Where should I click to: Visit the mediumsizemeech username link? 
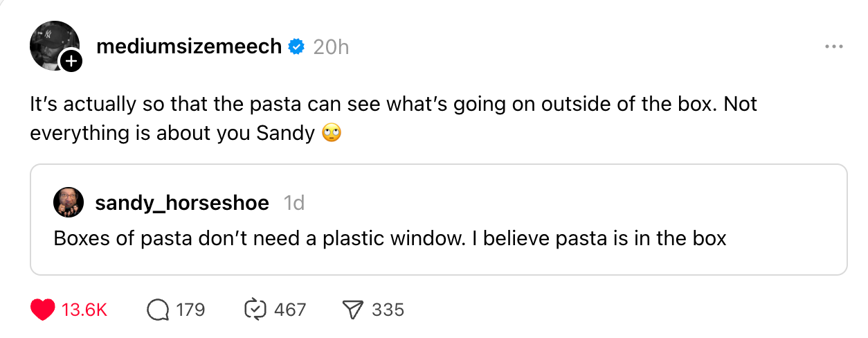pos(189,47)
